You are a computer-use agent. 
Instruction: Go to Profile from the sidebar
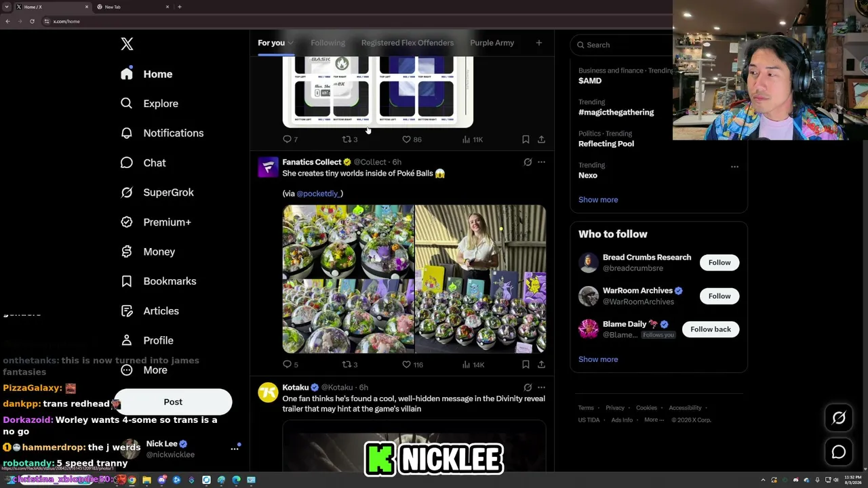(146, 340)
